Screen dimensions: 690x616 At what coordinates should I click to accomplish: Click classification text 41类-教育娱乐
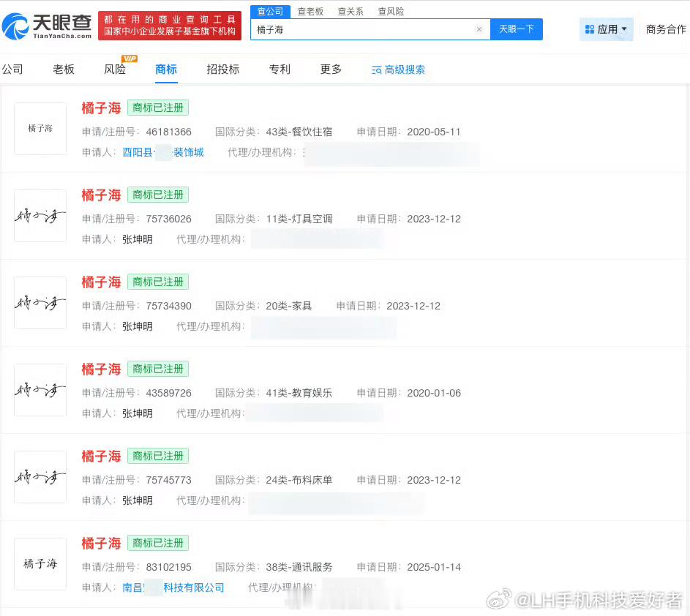(299, 394)
